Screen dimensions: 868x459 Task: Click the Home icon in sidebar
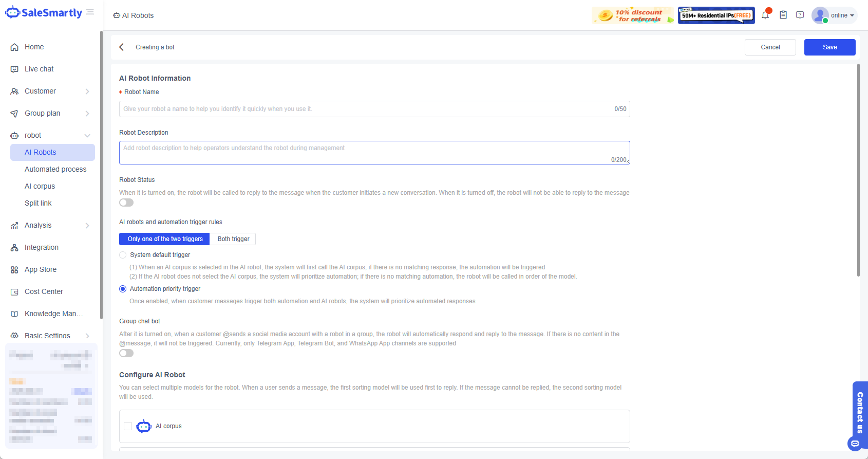click(14, 47)
